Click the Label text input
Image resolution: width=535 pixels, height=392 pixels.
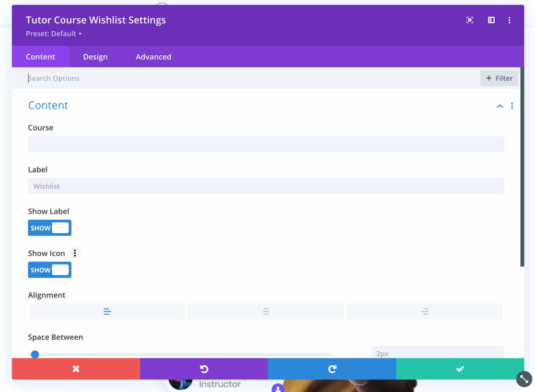[x=266, y=186]
